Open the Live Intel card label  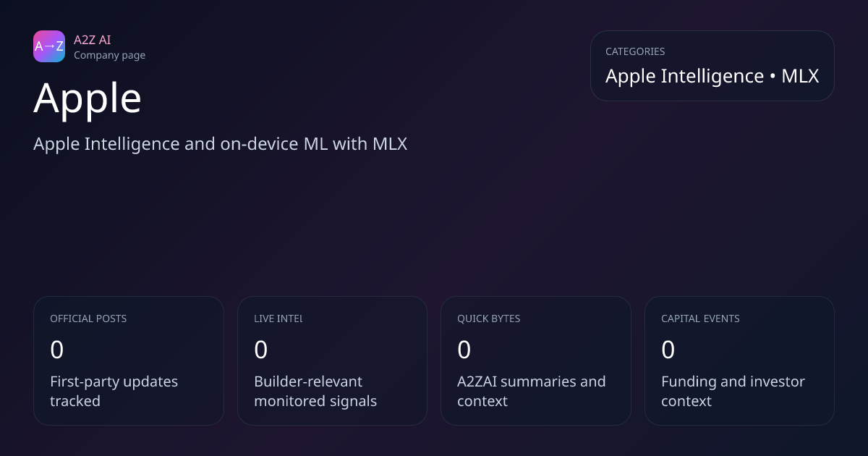click(x=278, y=318)
